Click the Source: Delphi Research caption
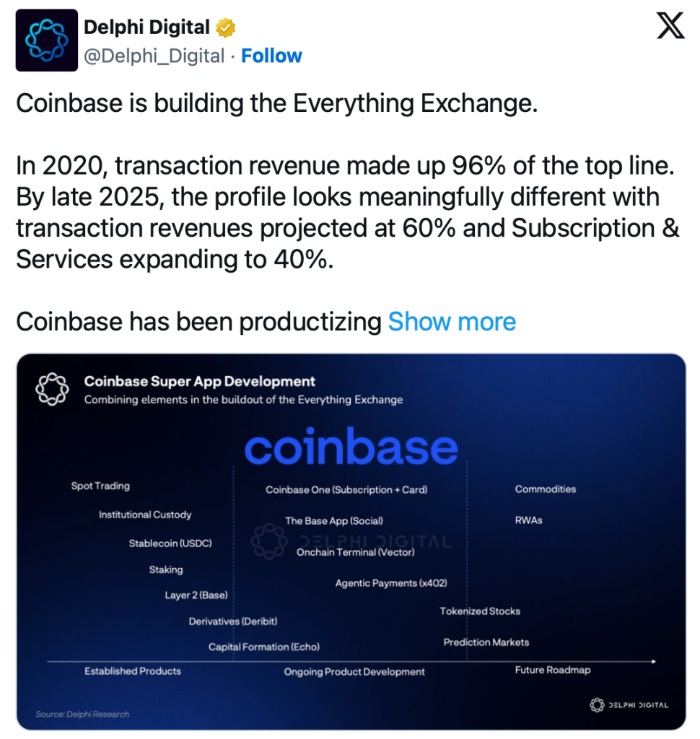700x739 pixels. tap(82, 714)
